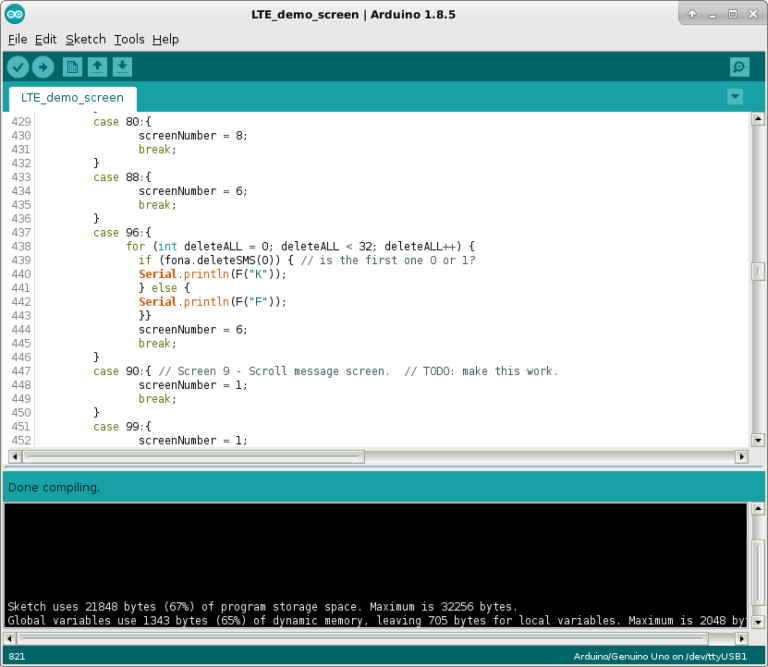Viewport: 768px width, 667px height.
Task: Click the Verify sketch checkmark icon
Action: (19, 67)
